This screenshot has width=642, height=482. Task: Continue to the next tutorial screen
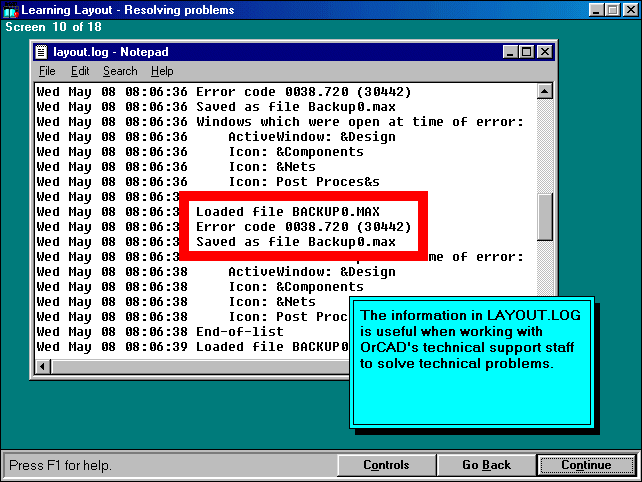click(586, 465)
